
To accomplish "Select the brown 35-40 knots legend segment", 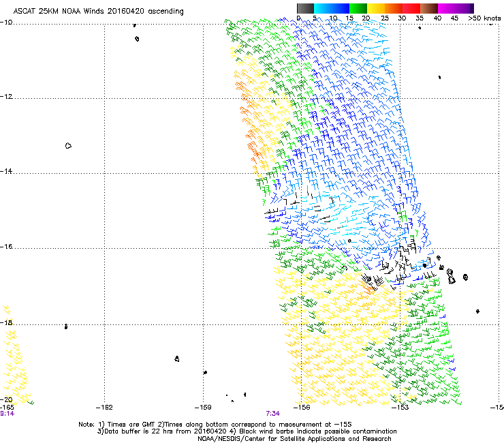I will tap(429, 8).
